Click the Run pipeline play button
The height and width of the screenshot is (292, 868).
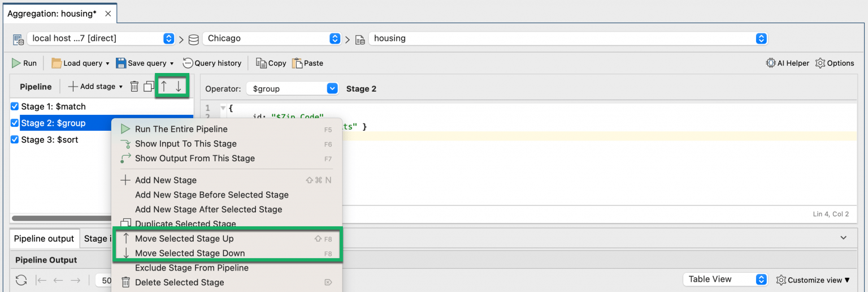tap(24, 63)
